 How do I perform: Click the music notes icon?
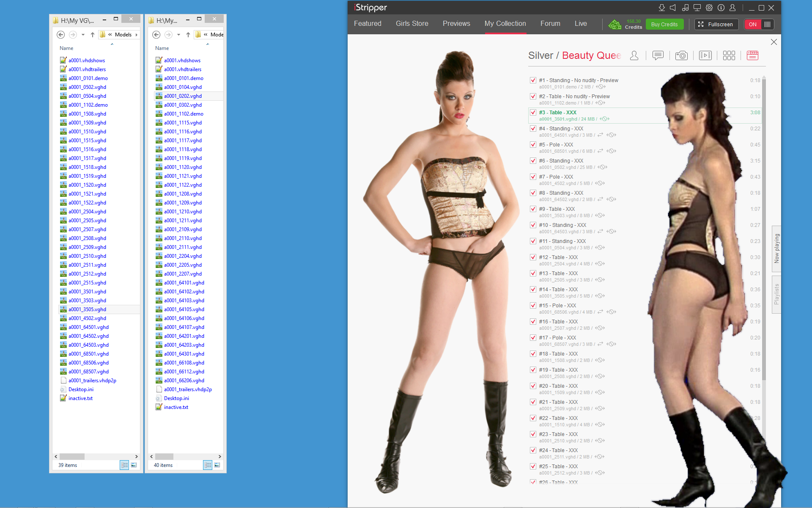pos(685,8)
